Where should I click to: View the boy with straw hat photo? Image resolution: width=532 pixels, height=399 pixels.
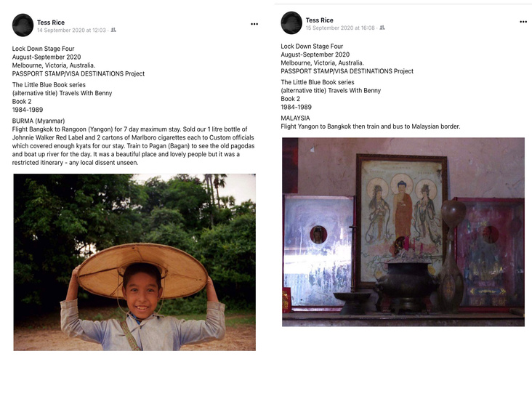pyautogui.click(x=134, y=262)
